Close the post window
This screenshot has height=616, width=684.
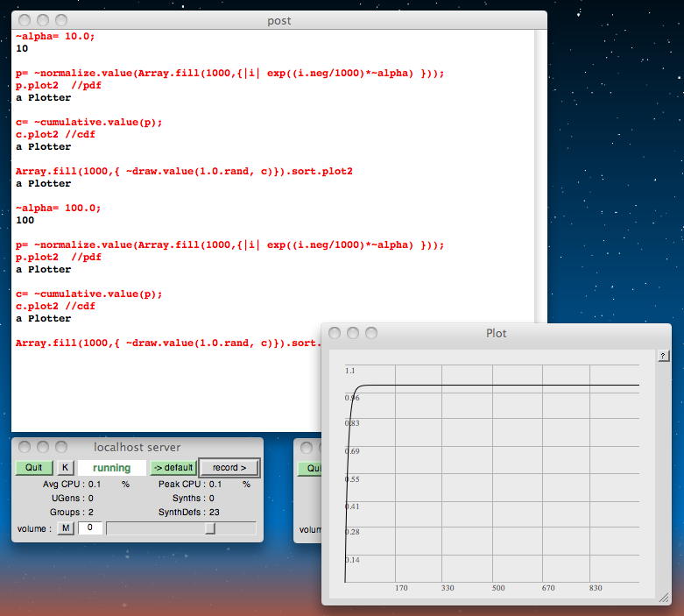tap(25, 20)
